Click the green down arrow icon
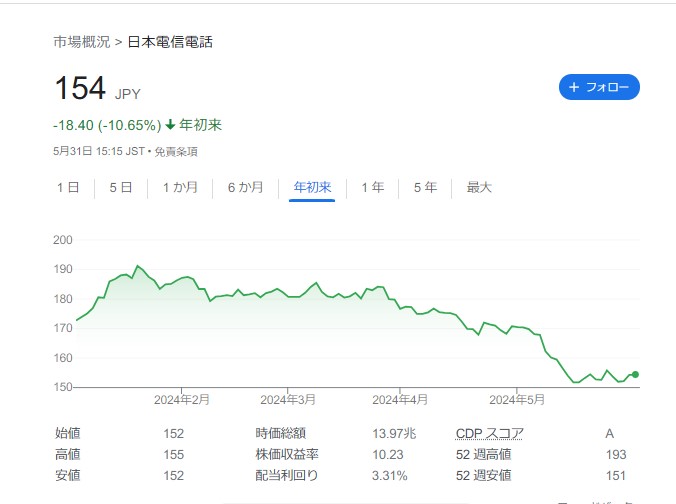 pos(170,125)
